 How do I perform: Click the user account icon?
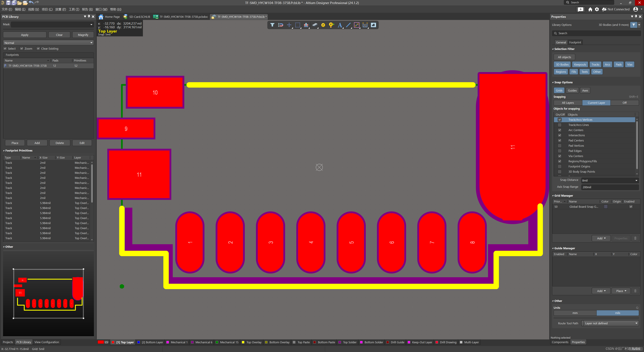coord(635,9)
